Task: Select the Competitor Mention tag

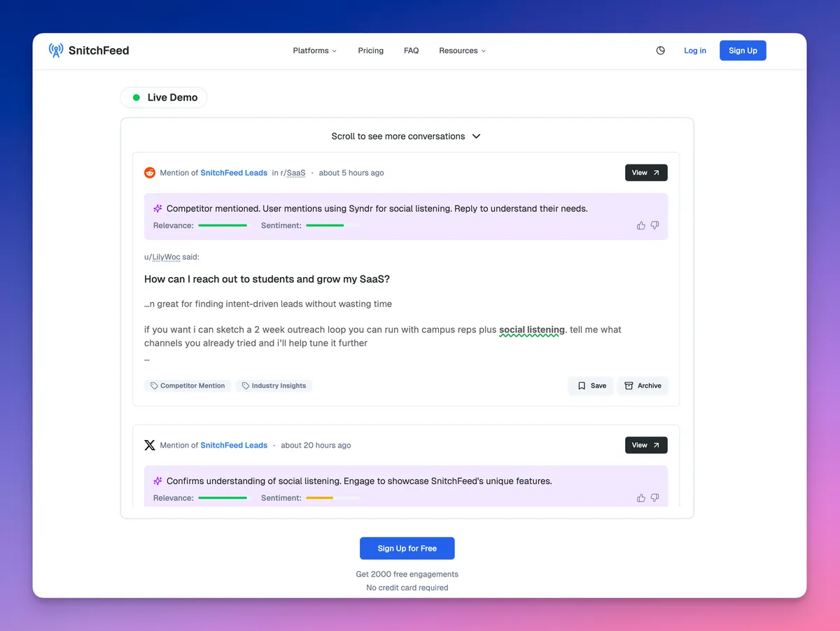Action: coord(188,385)
